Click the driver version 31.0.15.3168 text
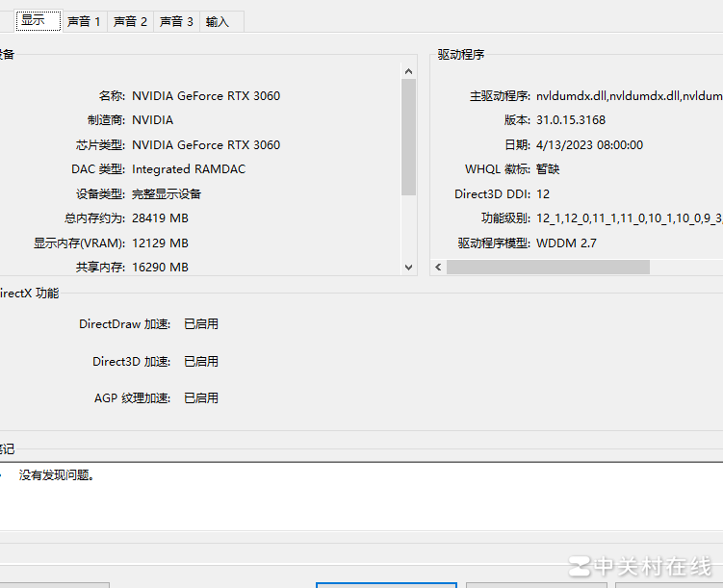 571,120
